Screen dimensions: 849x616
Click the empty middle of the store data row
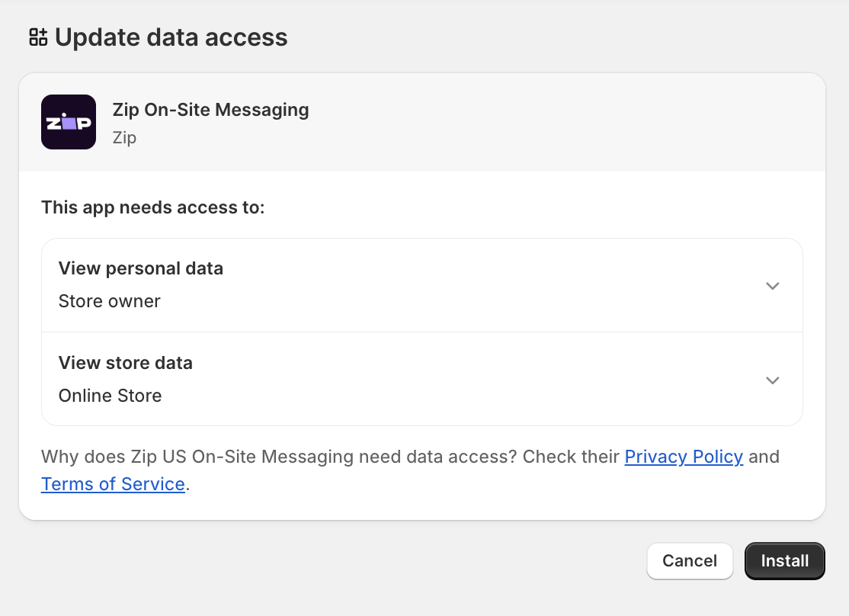pos(460,379)
